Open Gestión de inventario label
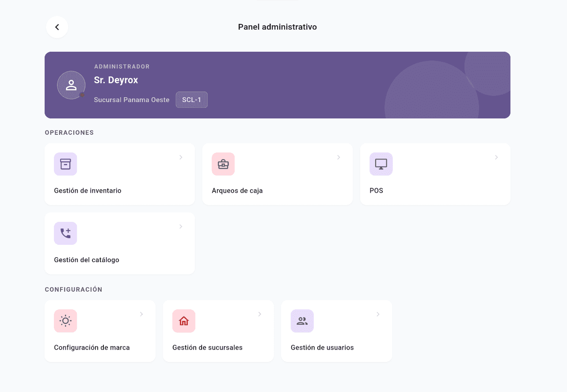 88,191
